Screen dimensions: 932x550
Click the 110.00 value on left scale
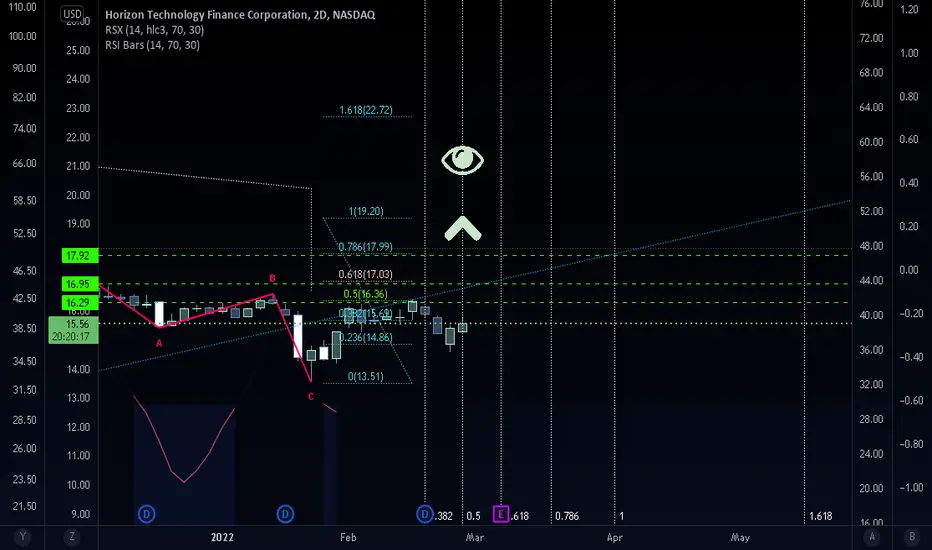point(23,7)
